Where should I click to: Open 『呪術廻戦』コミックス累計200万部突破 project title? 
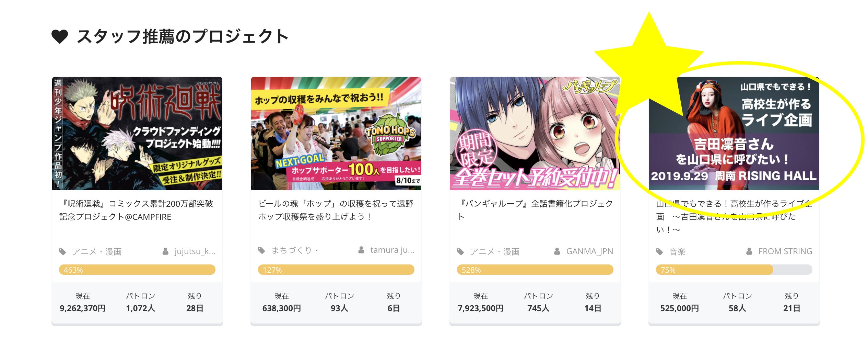[x=137, y=210]
